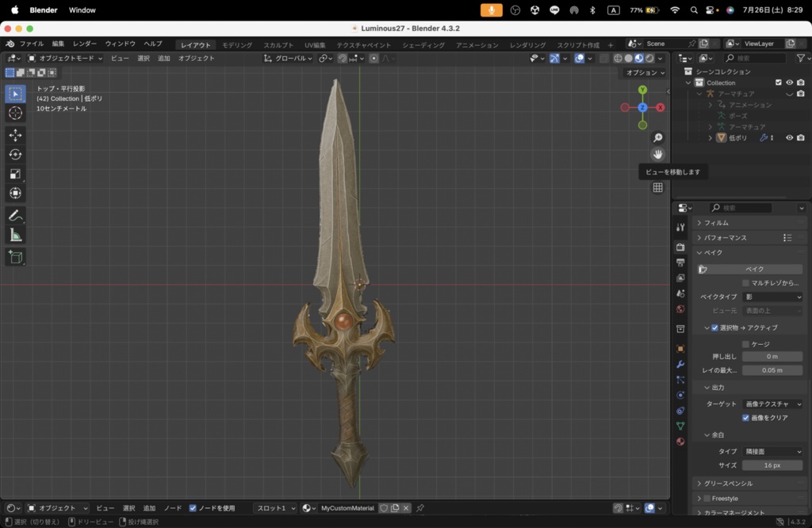Open the ファイル menu

point(32,44)
